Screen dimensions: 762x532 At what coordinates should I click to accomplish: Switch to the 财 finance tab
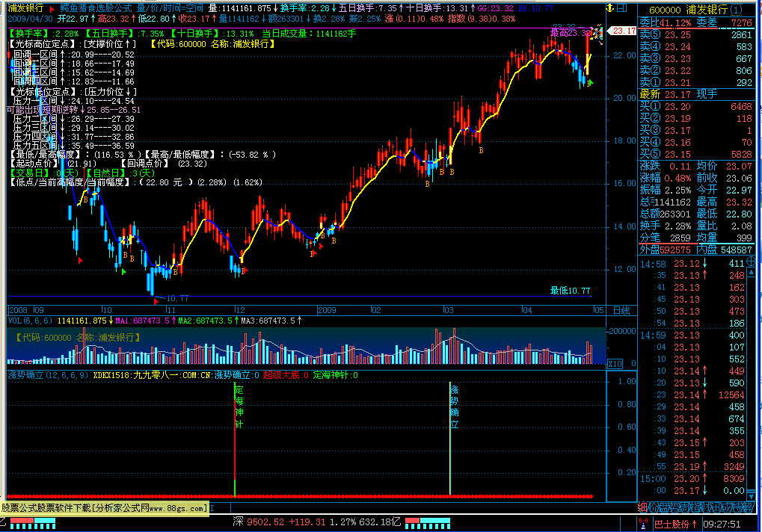tap(707, 508)
